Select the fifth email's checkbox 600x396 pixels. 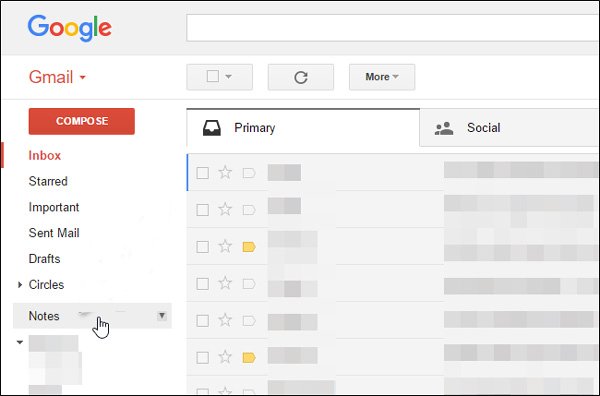202,321
